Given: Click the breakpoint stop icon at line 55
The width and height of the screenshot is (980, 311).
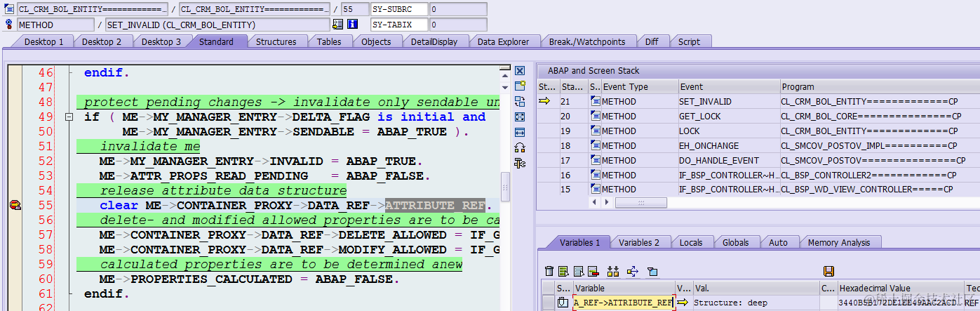Looking at the screenshot, I should (15, 205).
